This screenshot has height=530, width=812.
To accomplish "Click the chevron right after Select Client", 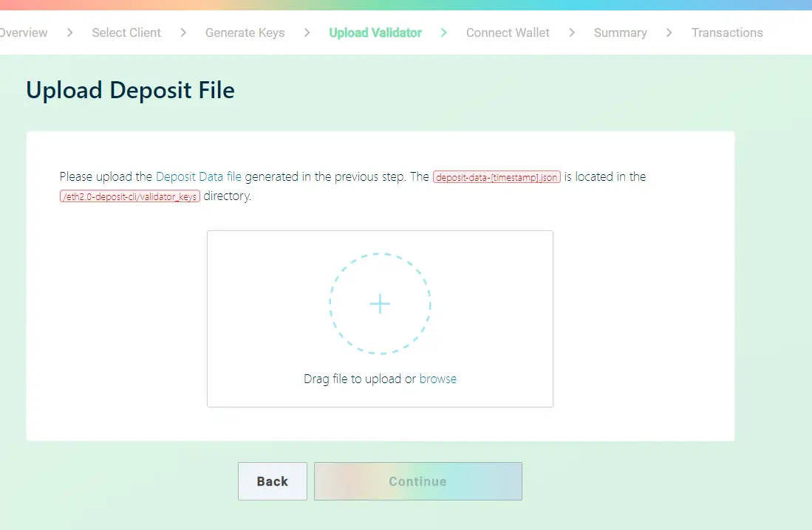I will point(183,32).
